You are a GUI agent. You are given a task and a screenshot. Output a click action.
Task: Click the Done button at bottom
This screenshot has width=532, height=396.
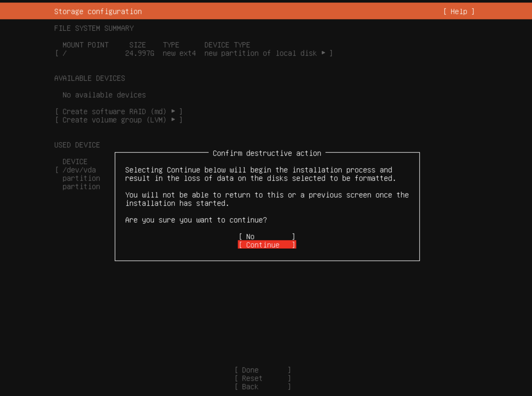(x=262, y=370)
